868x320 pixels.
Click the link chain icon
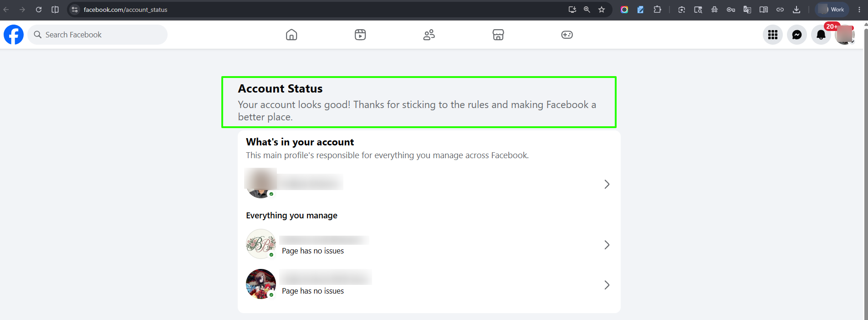(780, 10)
